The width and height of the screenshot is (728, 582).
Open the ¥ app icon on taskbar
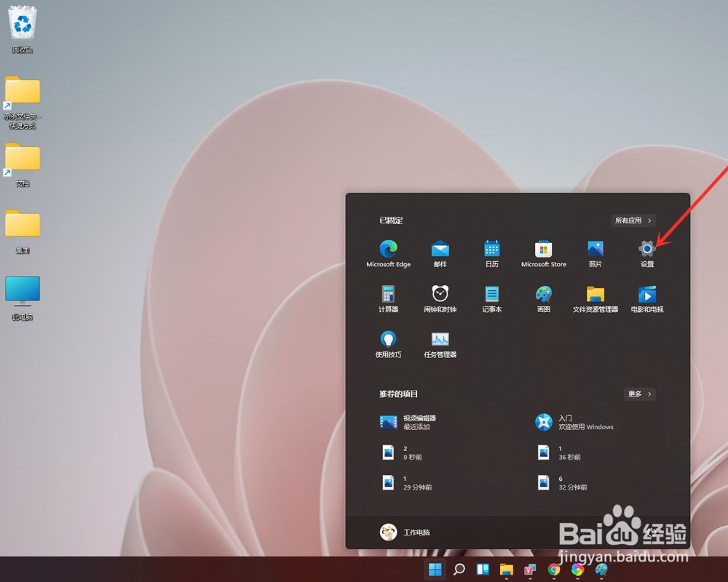point(530,569)
